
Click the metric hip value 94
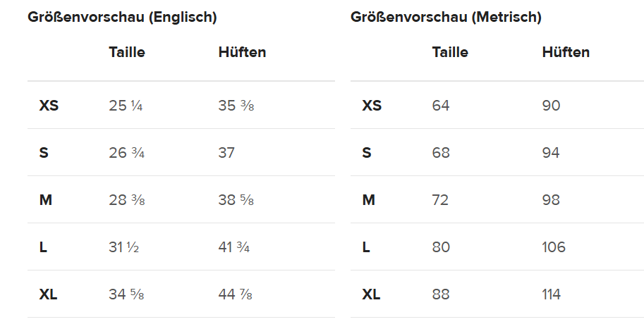[551, 153]
